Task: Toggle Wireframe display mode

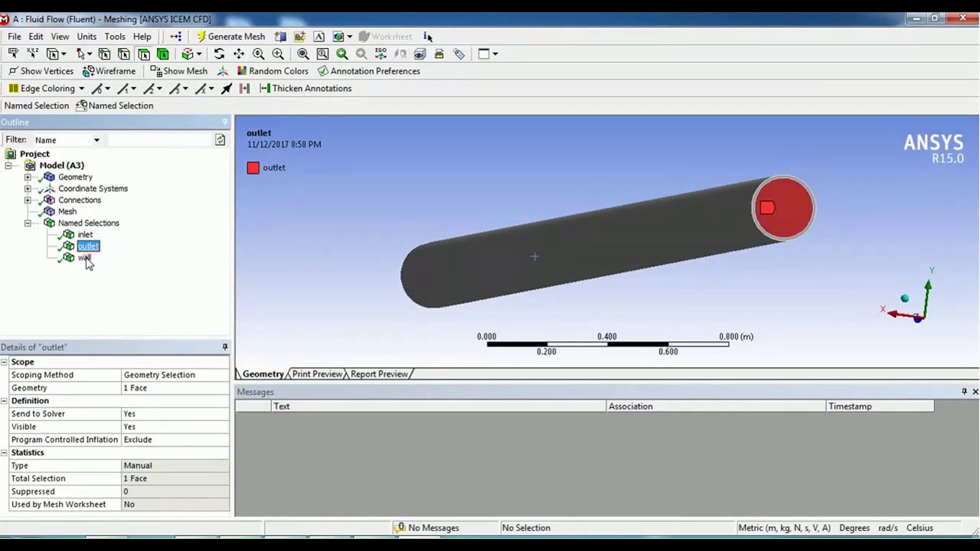Action: (109, 70)
